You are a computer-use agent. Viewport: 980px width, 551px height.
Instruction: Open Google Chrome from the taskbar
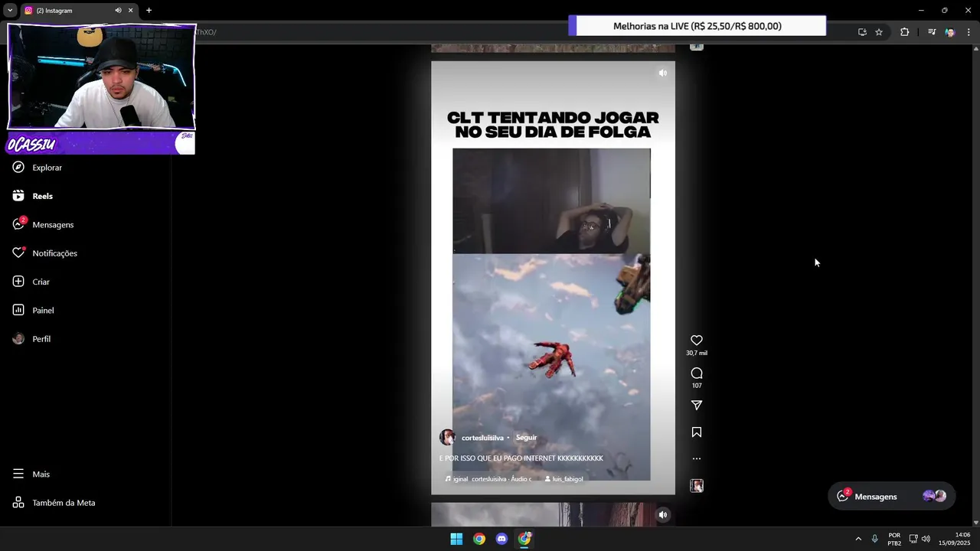pos(479,539)
